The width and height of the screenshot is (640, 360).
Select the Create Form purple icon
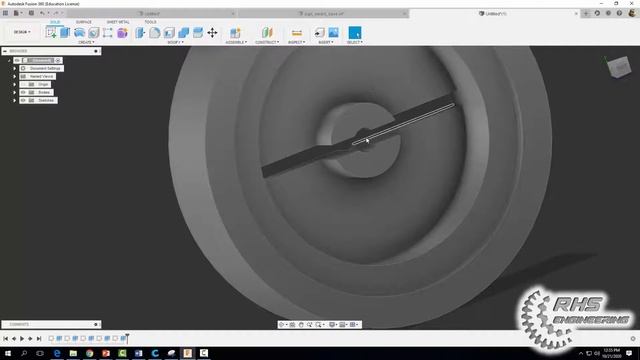(x=122, y=33)
